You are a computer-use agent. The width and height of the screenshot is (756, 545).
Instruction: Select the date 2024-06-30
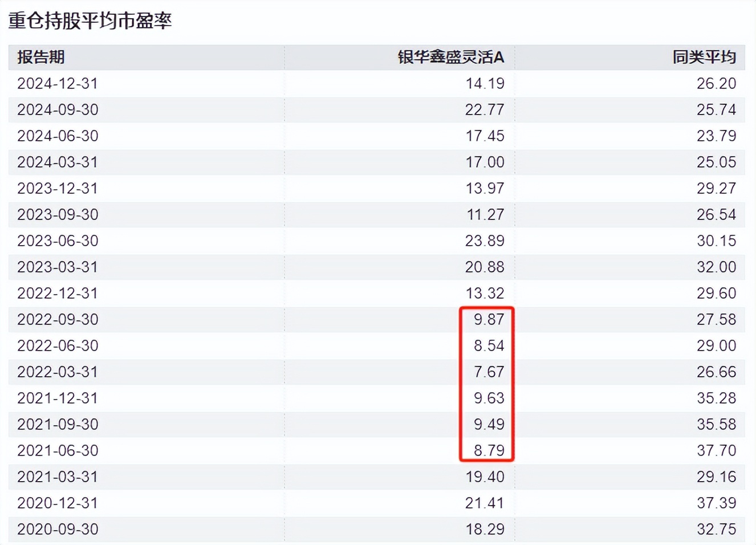coord(58,136)
